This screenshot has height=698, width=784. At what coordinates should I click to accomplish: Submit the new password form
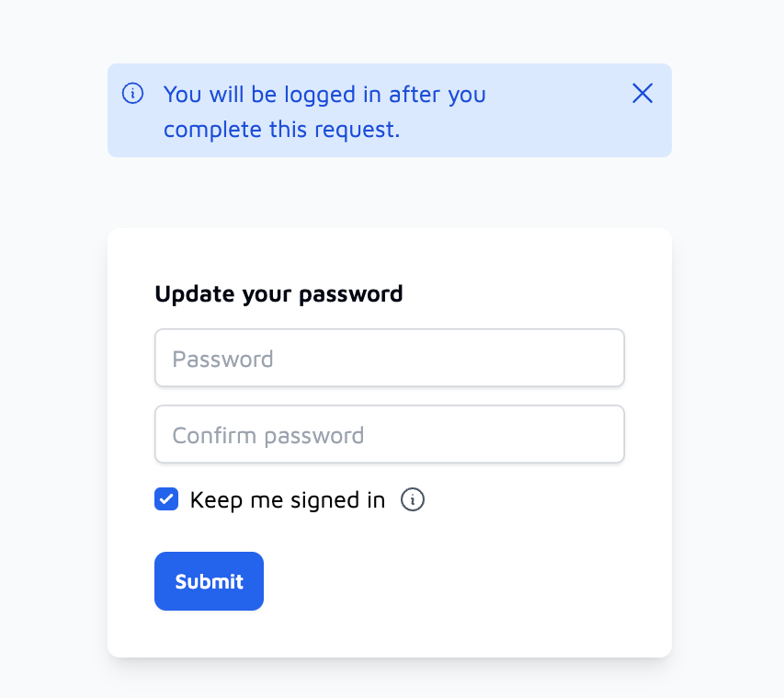(x=209, y=581)
